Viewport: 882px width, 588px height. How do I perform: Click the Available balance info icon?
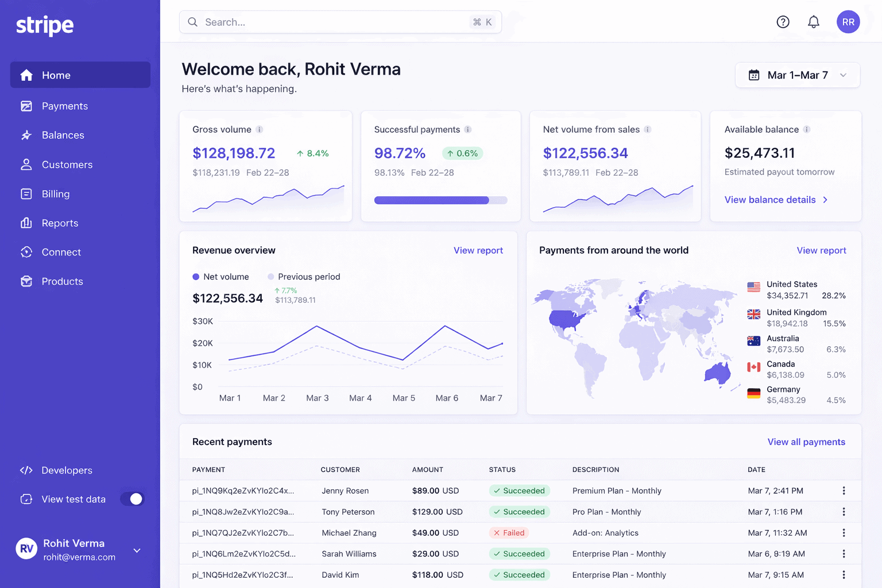click(x=807, y=130)
